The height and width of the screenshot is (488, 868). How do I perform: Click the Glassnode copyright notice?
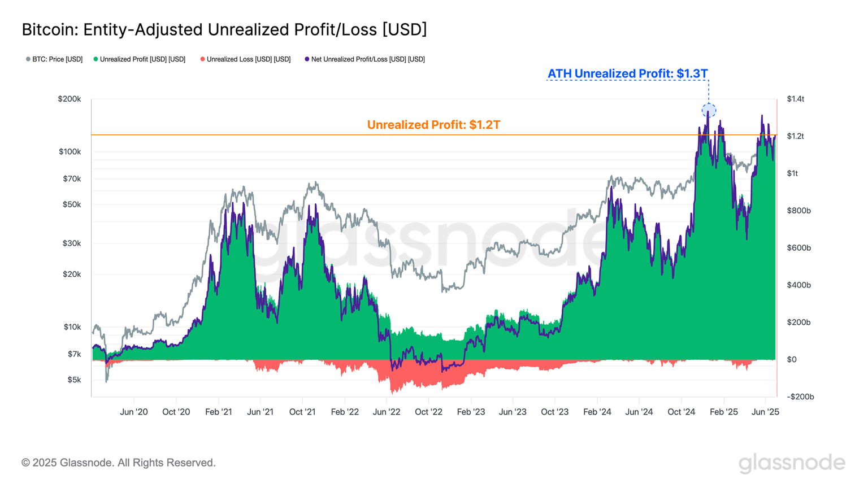click(x=119, y=463)
